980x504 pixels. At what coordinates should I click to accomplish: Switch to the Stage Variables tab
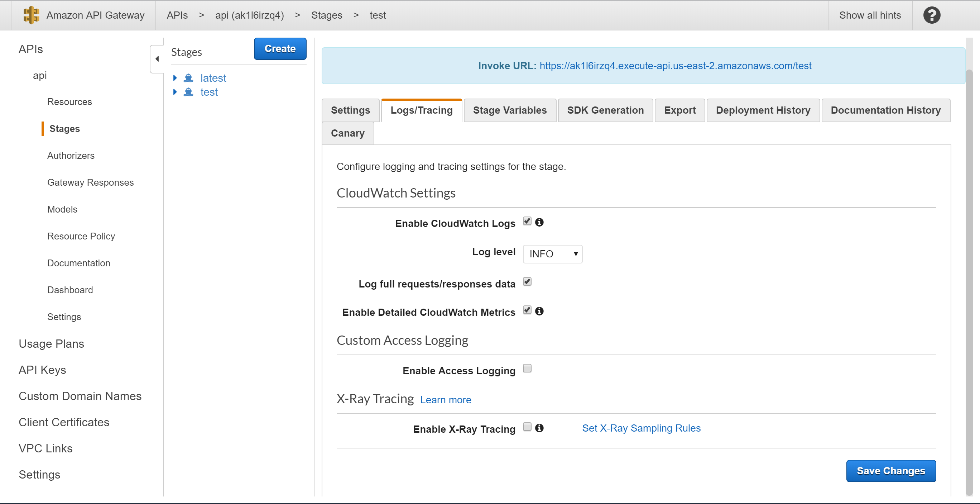point(510,110)
